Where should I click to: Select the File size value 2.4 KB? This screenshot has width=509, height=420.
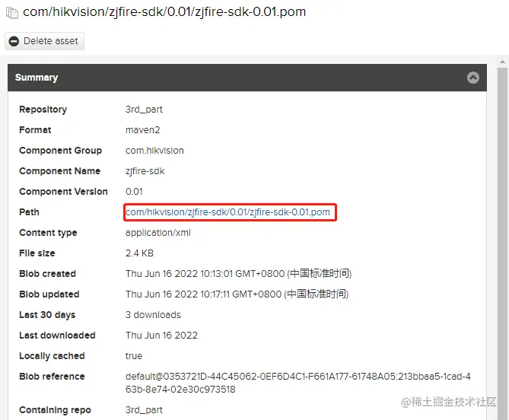click(x=139, y=253)
